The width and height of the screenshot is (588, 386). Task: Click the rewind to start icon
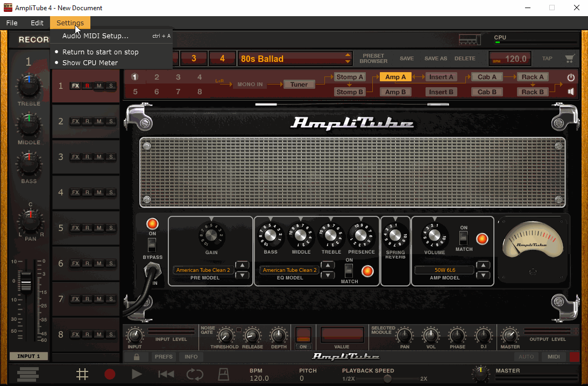point(166,374)
